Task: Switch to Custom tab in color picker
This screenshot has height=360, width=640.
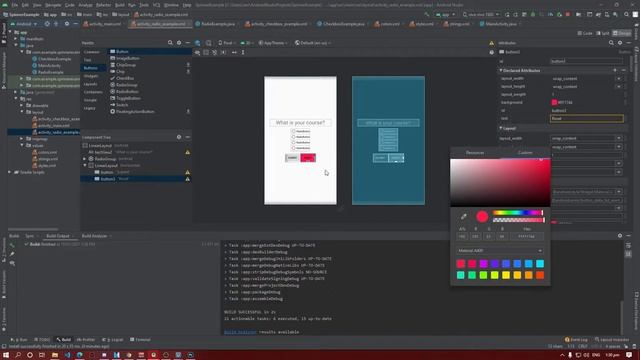Action: pyautogui.click(x=525, y=153)
